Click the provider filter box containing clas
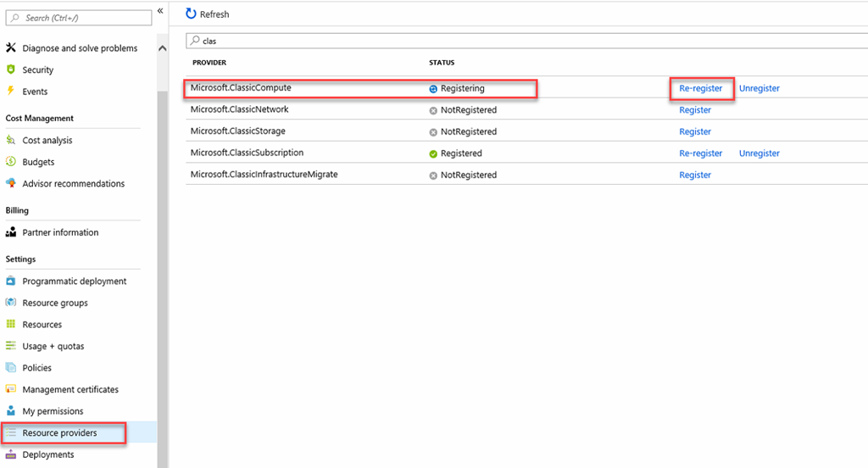This screenshot has width=868, height=468. (x=526, y=41)
